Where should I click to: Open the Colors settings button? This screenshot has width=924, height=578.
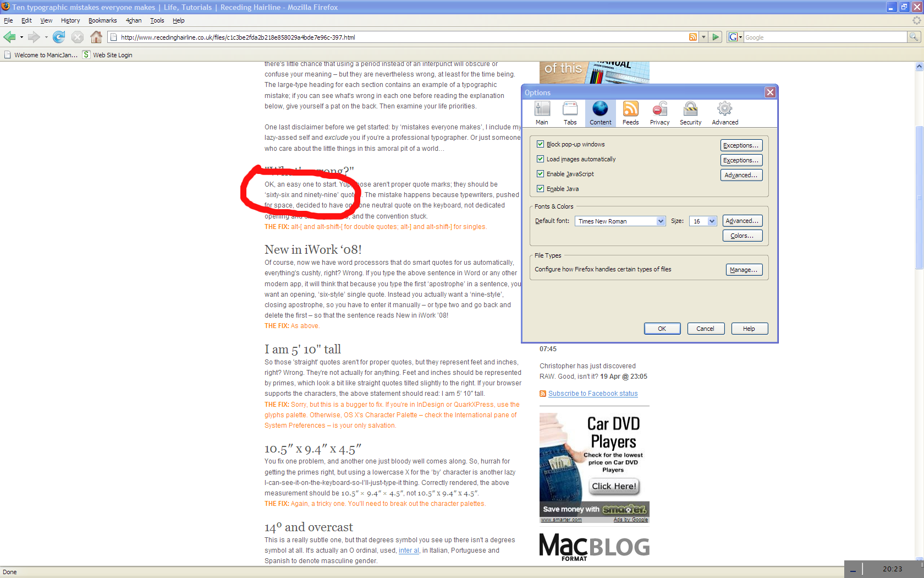coord(743,236)
